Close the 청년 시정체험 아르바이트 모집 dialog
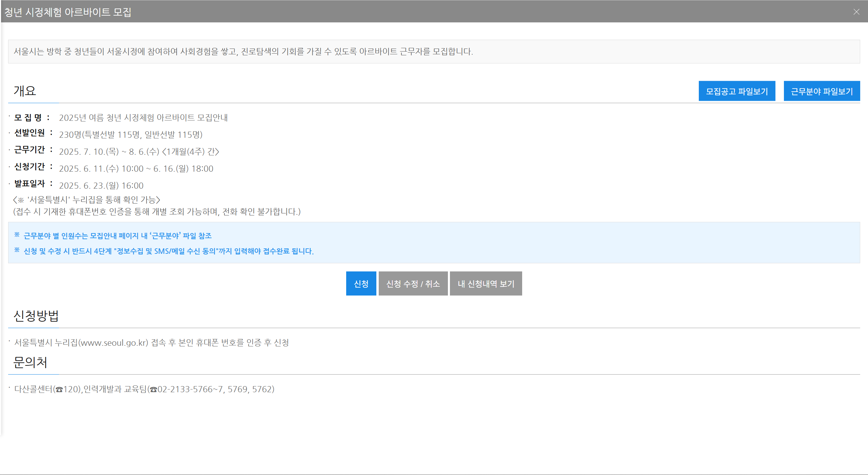 856,12
